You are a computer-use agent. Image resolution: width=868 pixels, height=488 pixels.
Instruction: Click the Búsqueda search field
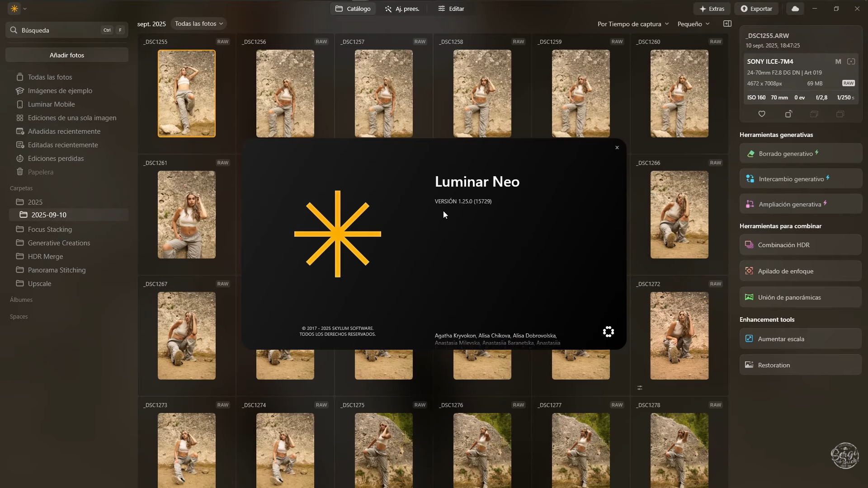59,30
